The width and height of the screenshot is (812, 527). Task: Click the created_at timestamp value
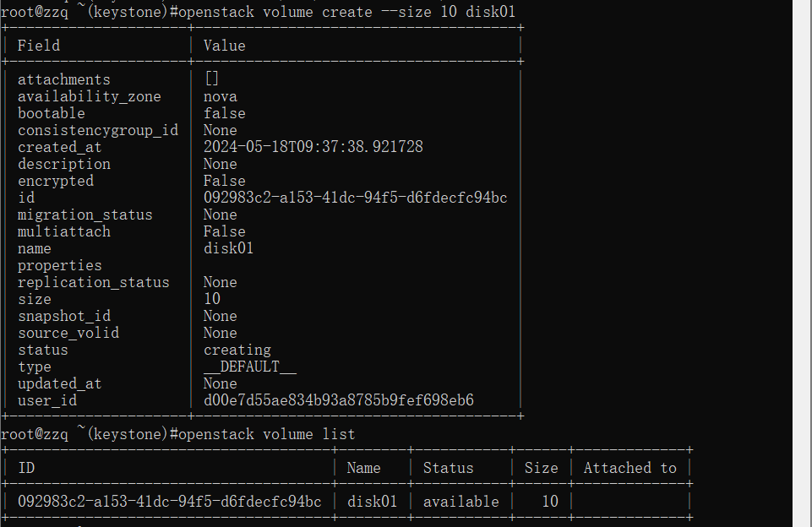[313, 147]
